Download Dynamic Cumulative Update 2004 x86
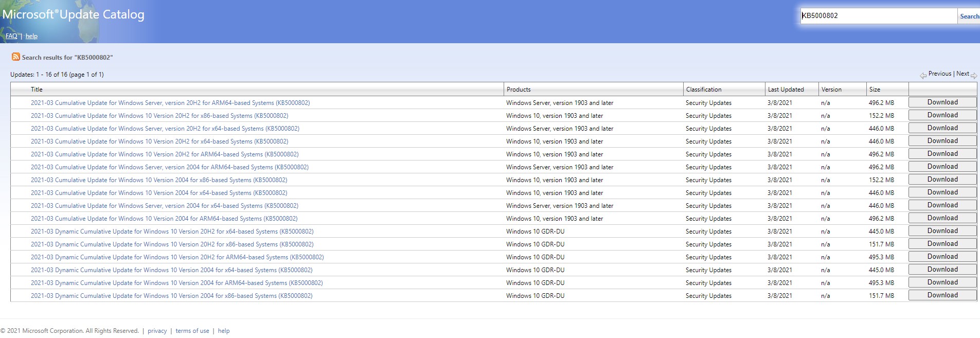The image size is (980, 338). click(x=942, y=295)
